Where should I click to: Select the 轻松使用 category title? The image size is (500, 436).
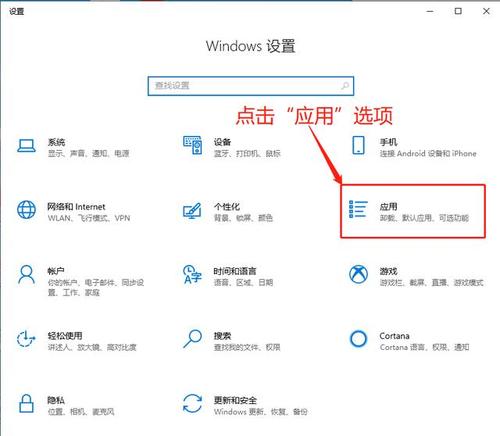pyautogui.click(x=65, y=336)
